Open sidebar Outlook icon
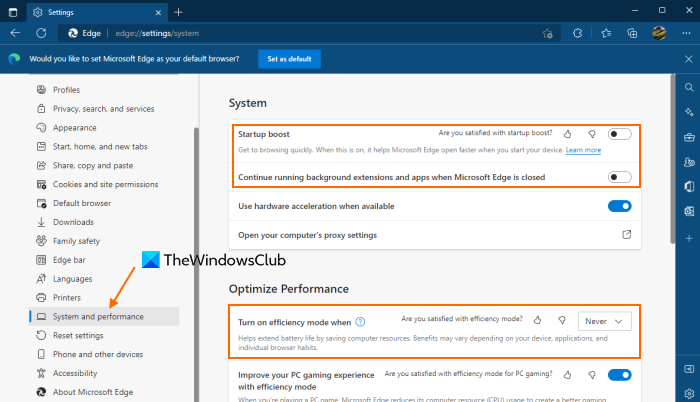The width and height of the screenshot is (700, 402). 689,211
